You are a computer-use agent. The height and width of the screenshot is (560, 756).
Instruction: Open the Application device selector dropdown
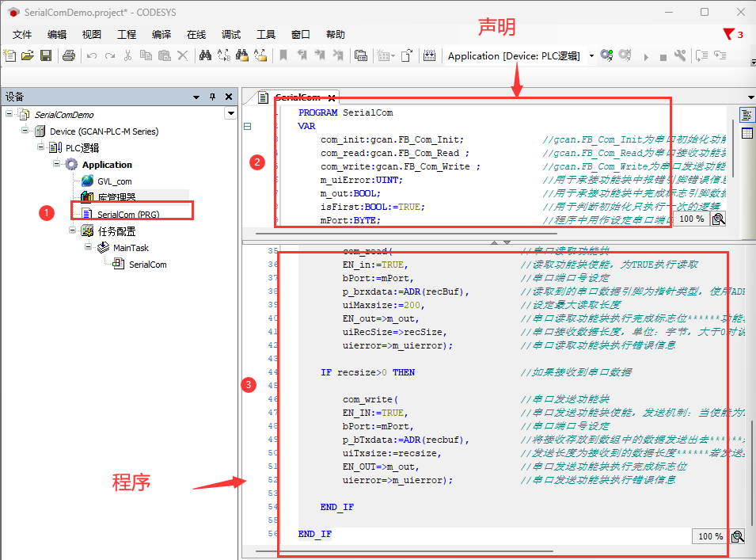tap(591, 56)
